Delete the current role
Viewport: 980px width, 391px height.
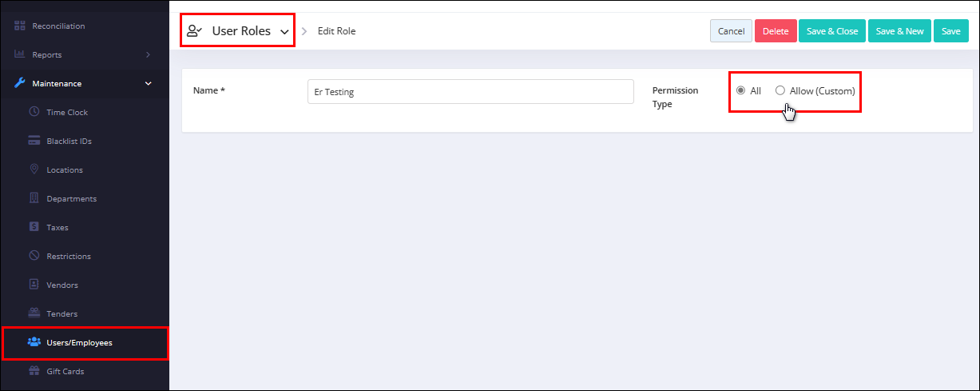(x=776, y=31)
